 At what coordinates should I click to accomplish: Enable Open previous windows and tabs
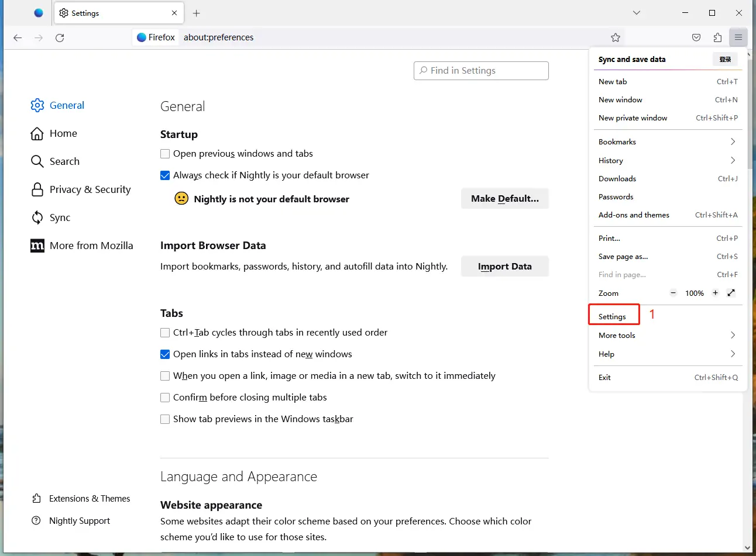click(165, 153)
